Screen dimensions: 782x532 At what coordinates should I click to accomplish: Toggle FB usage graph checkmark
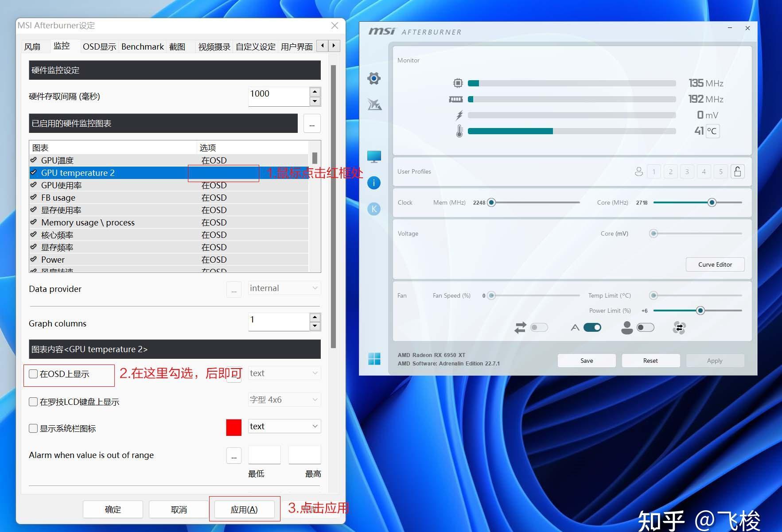(34, 197)
